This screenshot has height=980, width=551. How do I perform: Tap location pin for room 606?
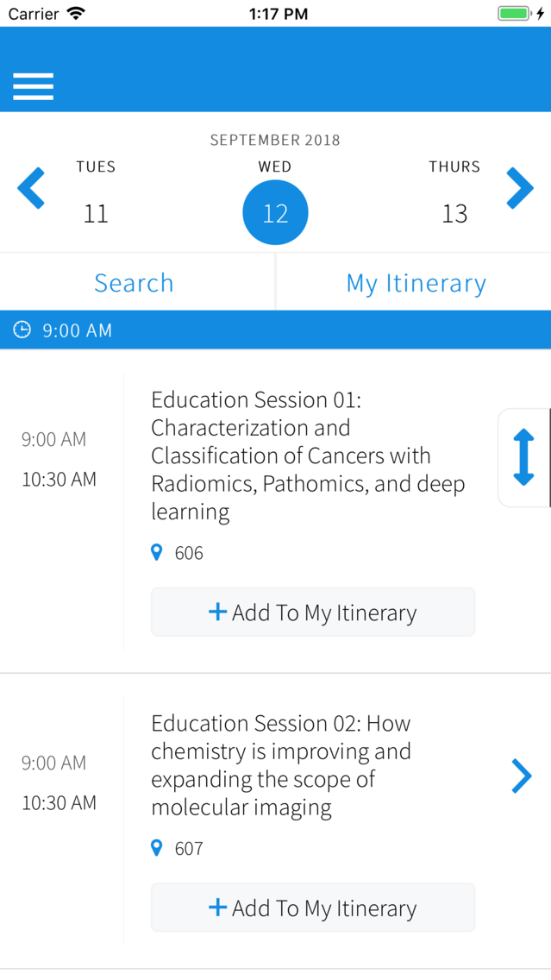pyautogui.click(x=157, y=552)
